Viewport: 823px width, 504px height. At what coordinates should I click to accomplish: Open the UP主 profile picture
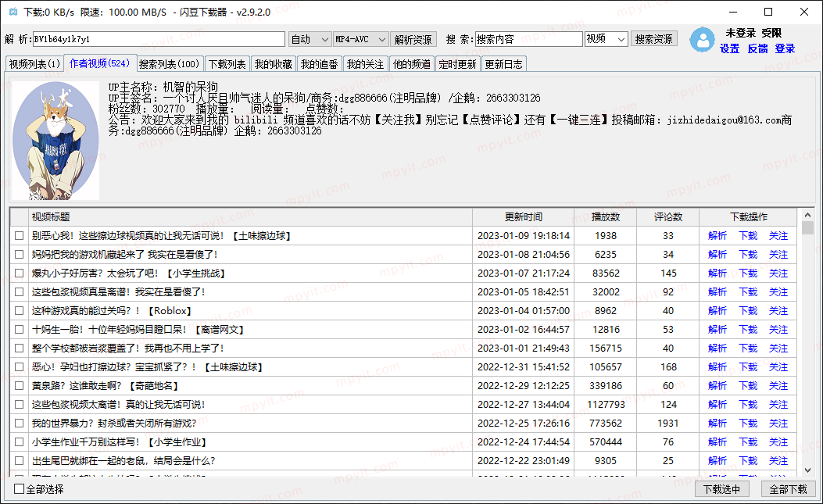click(x=55, y=140)
